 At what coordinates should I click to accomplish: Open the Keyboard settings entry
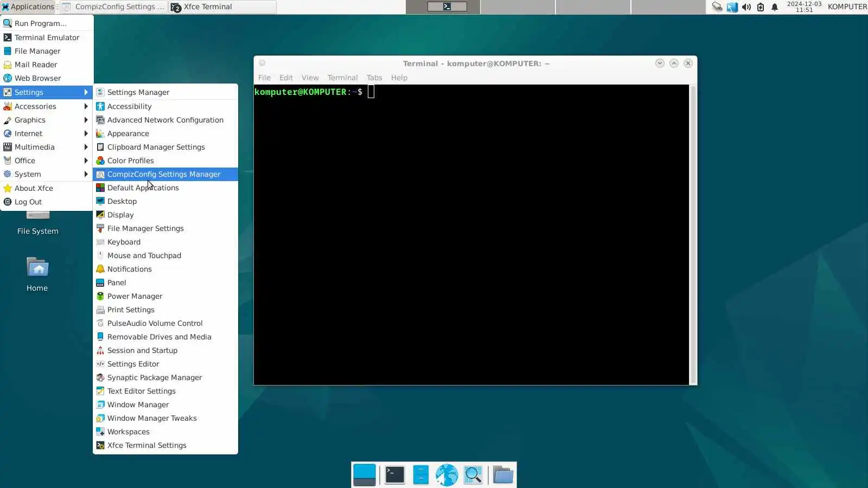point(165,242)
